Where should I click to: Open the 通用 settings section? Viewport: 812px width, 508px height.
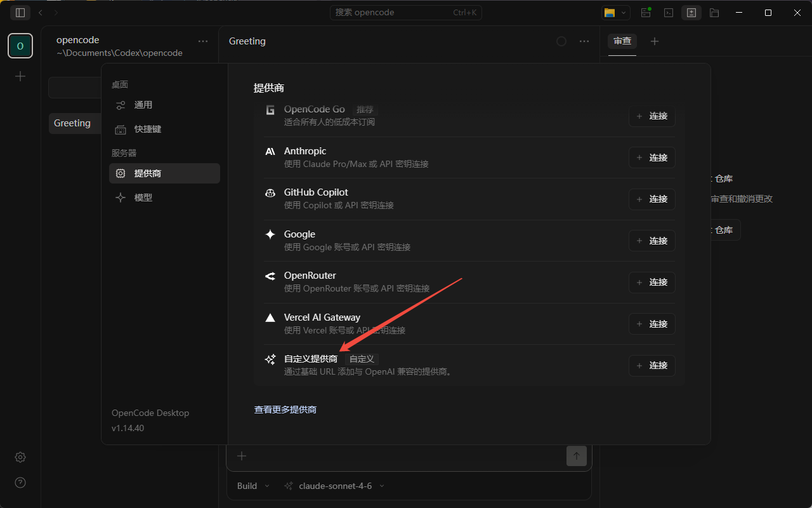[164, 105]
